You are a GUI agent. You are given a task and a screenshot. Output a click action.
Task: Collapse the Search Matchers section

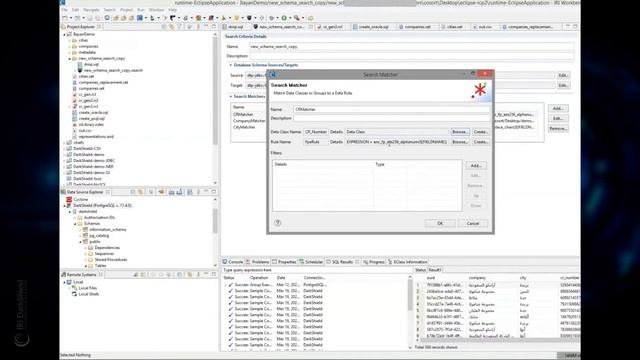(x=230, y=97)
